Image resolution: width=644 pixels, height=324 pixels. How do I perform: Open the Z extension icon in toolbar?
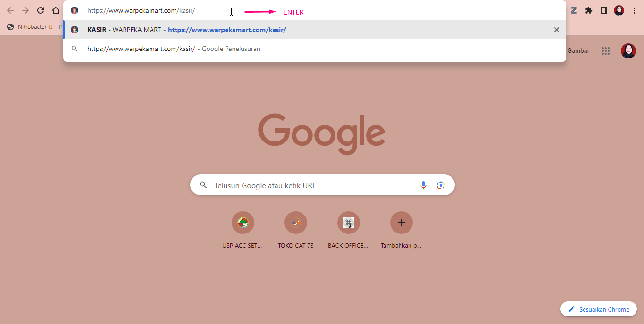pos(574,10)
